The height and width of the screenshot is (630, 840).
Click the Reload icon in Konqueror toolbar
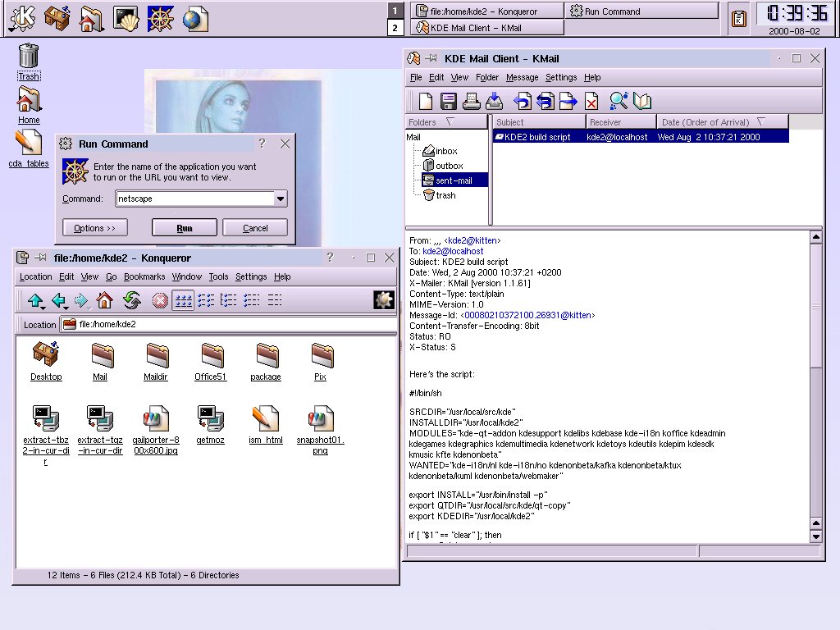click(x=132, y=300)
